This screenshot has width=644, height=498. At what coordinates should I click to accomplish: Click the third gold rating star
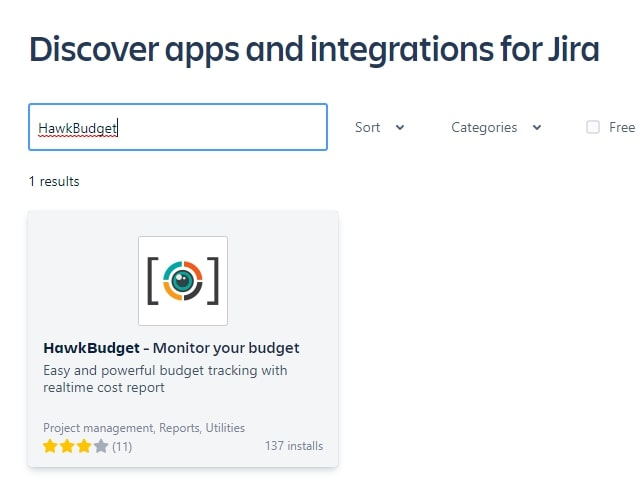pyautogui.click(x=84, y=446)
